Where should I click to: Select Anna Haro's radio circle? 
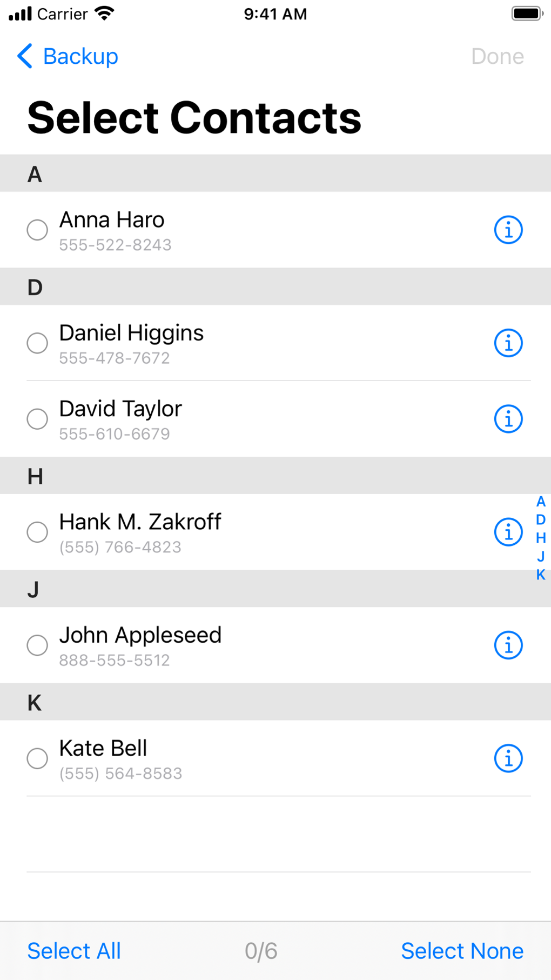click(37, 230)
